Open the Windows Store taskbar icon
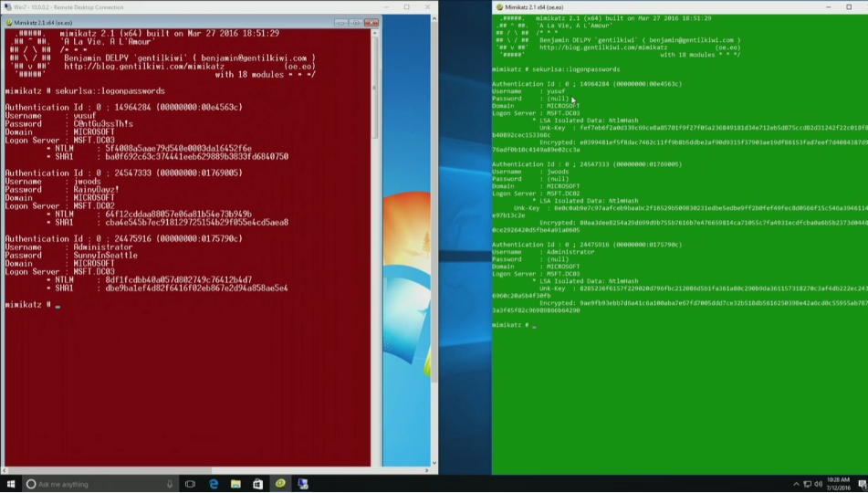This screenshot has height=493, width=868. (x=257, y=484)
